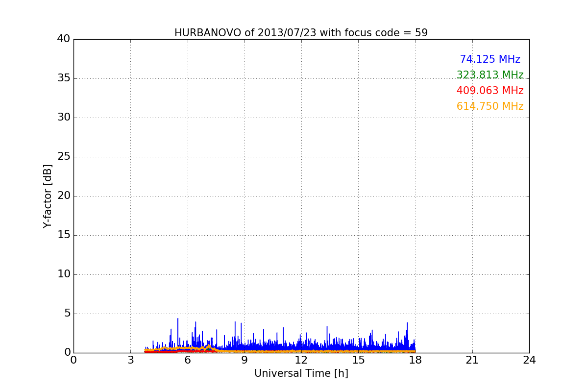
Task: Click the Universal Time [h] axis label
Action: [x=301, y=373]
